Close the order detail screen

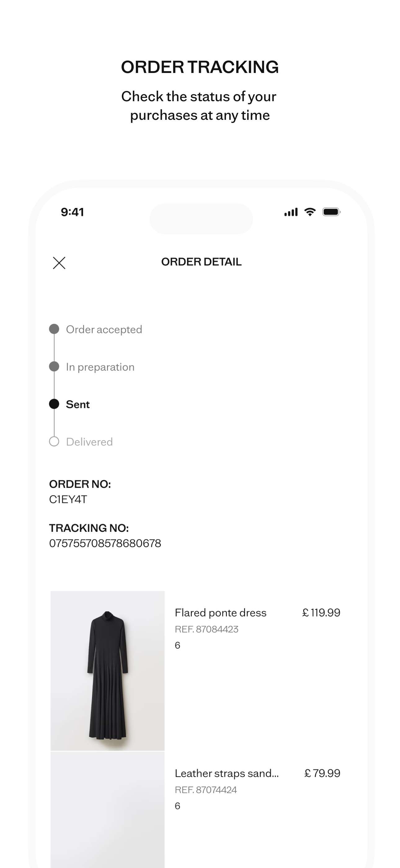coord(59,263)
